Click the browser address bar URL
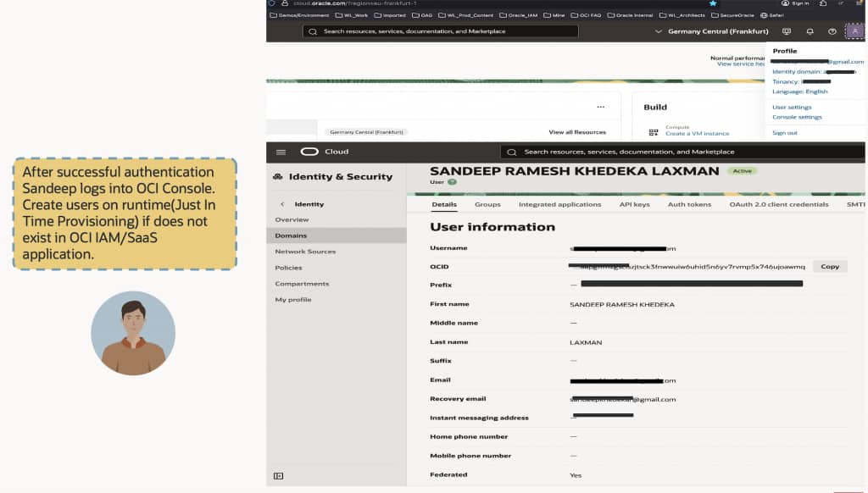This screenshot has width=868, height=493. 355,3
